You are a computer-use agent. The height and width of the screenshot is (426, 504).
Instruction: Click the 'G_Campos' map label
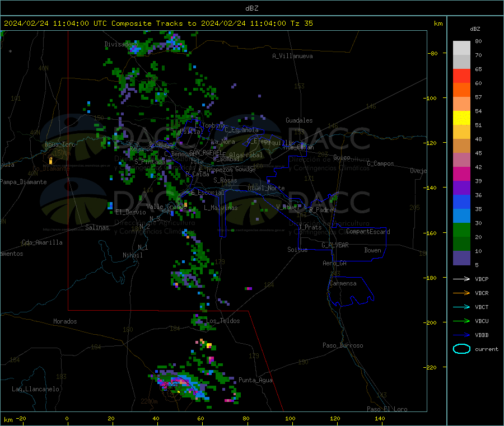pos(381,163)
